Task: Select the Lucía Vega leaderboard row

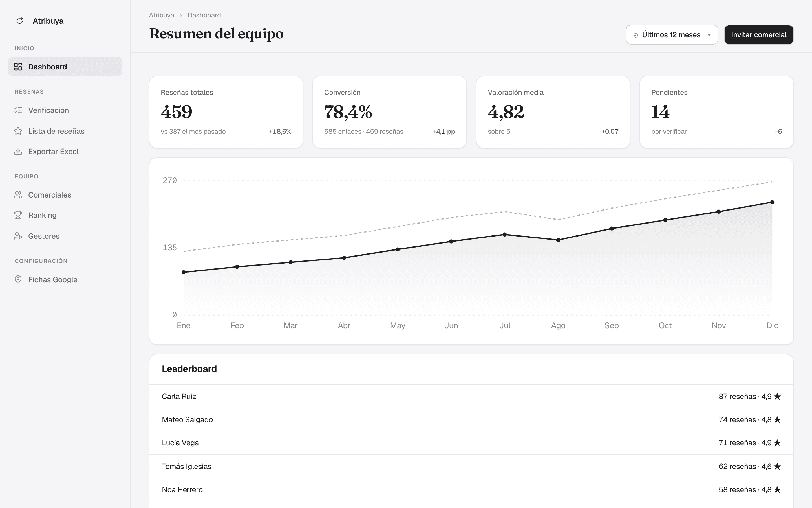Action: (x=471, y=443)
